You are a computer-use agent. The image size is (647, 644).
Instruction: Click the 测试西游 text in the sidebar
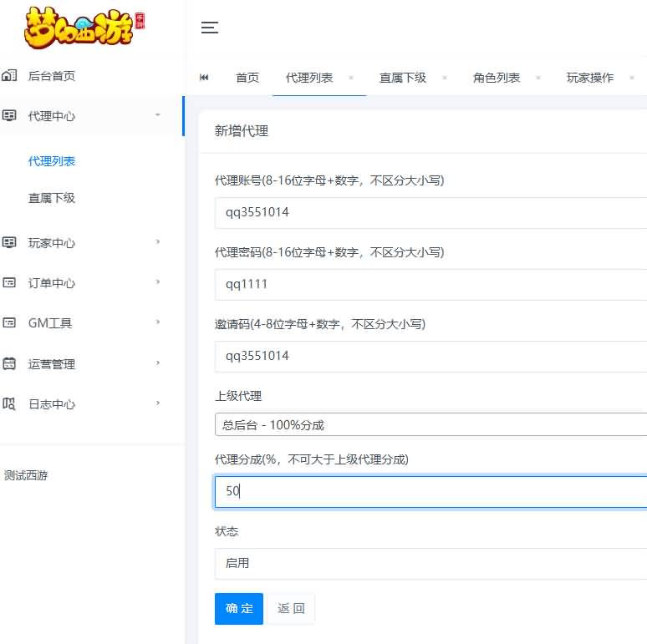coord(26,475)
